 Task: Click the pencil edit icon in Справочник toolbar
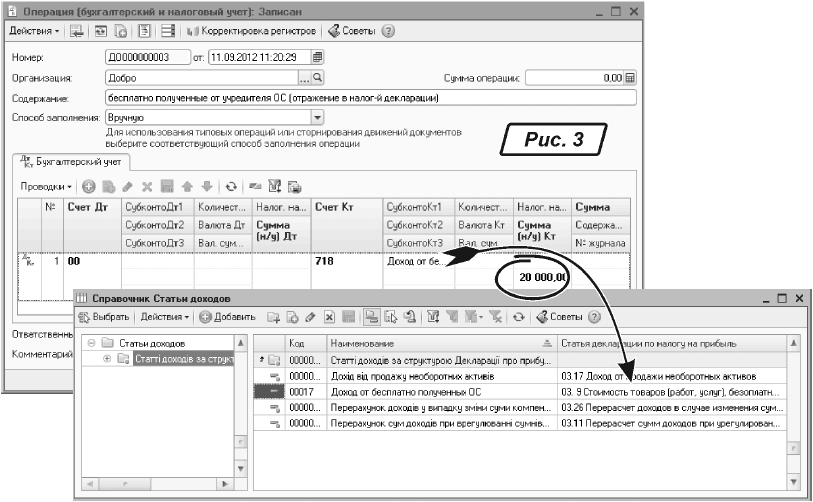coord(310,317)
